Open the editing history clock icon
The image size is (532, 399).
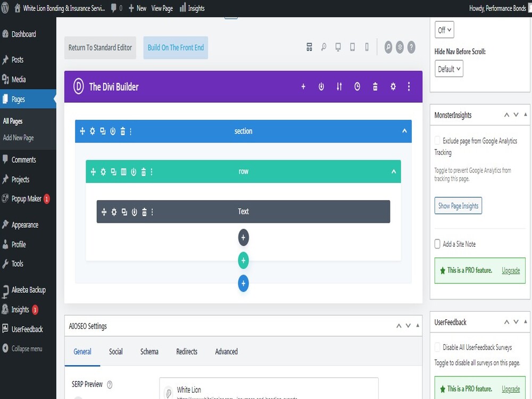tap(357, 86)
